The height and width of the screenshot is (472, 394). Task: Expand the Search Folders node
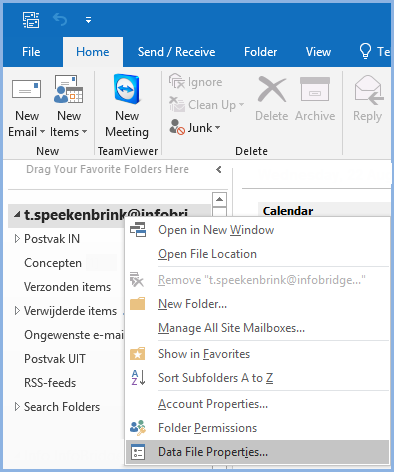point(17,407)
